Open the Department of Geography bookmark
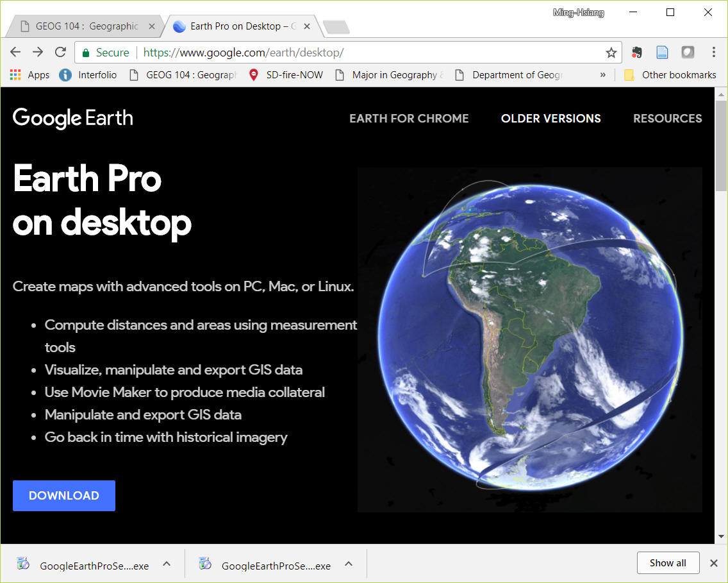 coord(509,75)
